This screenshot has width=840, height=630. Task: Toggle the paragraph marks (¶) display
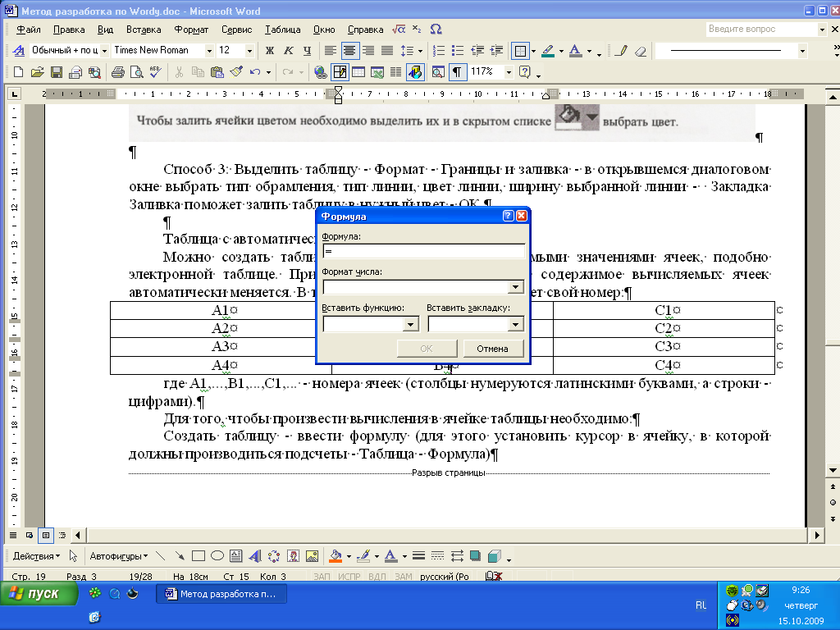tap(457, 72)
